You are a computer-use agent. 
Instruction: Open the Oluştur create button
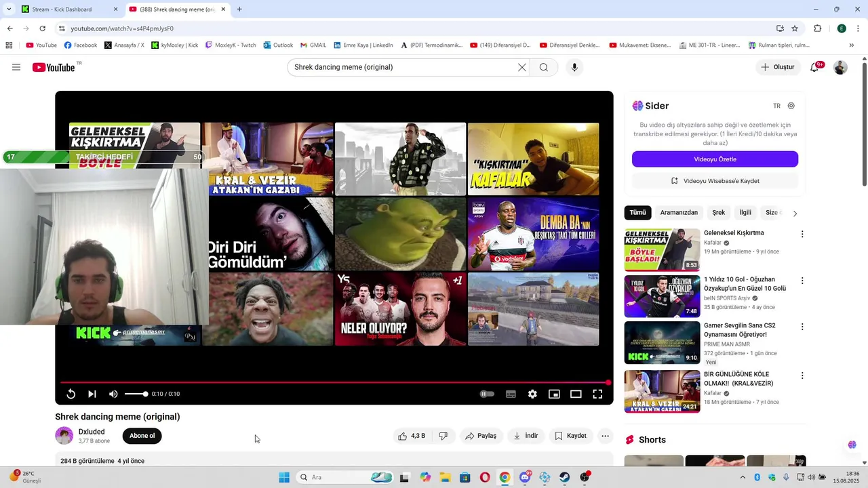pyautogui.click(x=778, y=67)
